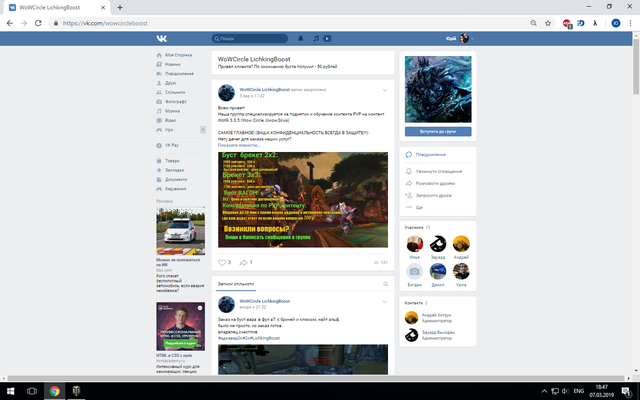Click the Вступити до групи button
This screenshot has height=400, width=640.
tap(438, 131)
